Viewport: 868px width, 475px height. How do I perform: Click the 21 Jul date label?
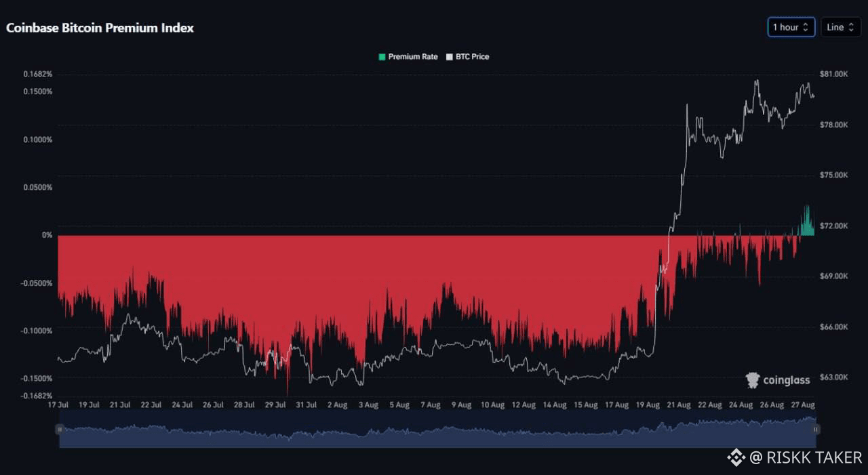[x=121, y=405]
